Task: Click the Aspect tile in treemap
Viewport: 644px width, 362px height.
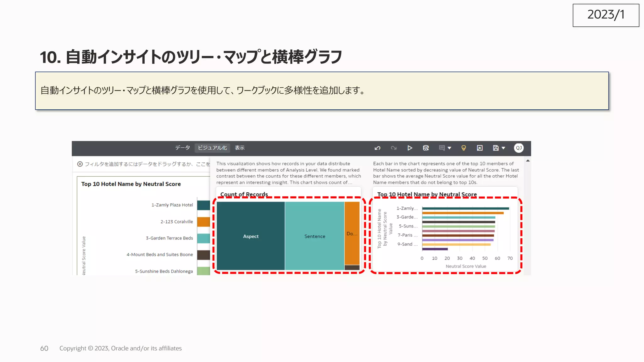Action: coord(251,236)
